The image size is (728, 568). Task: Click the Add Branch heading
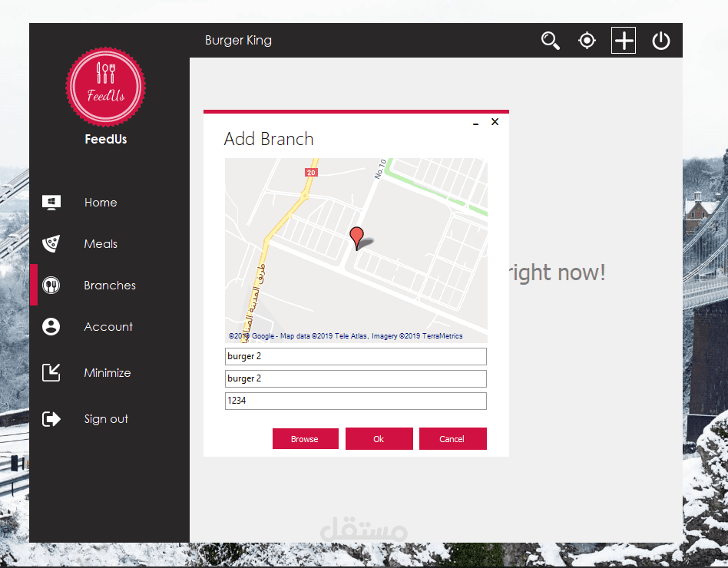coord(269,139)
